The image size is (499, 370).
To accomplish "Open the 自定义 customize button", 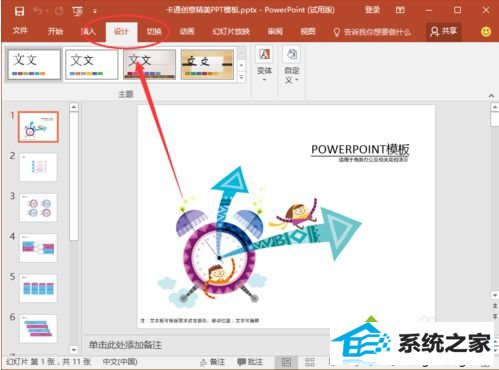I will coord(292,65).
